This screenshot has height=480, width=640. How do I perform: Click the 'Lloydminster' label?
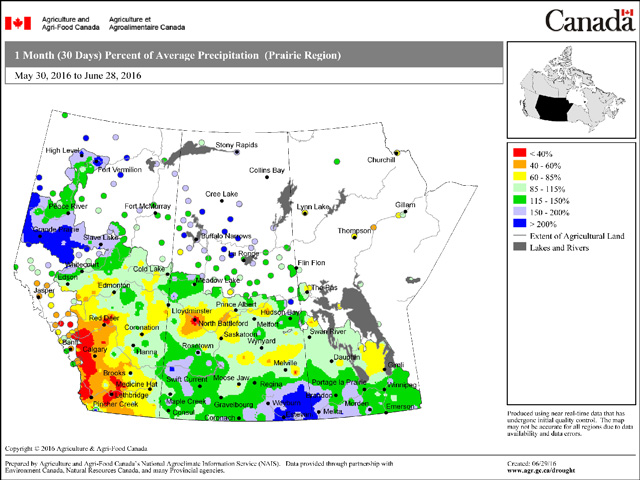click(x=191, y=311)
